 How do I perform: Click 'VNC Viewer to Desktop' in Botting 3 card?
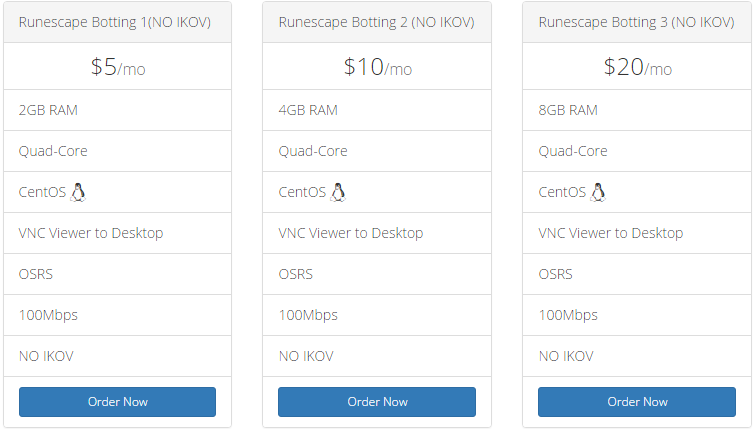tap(611, 233)
